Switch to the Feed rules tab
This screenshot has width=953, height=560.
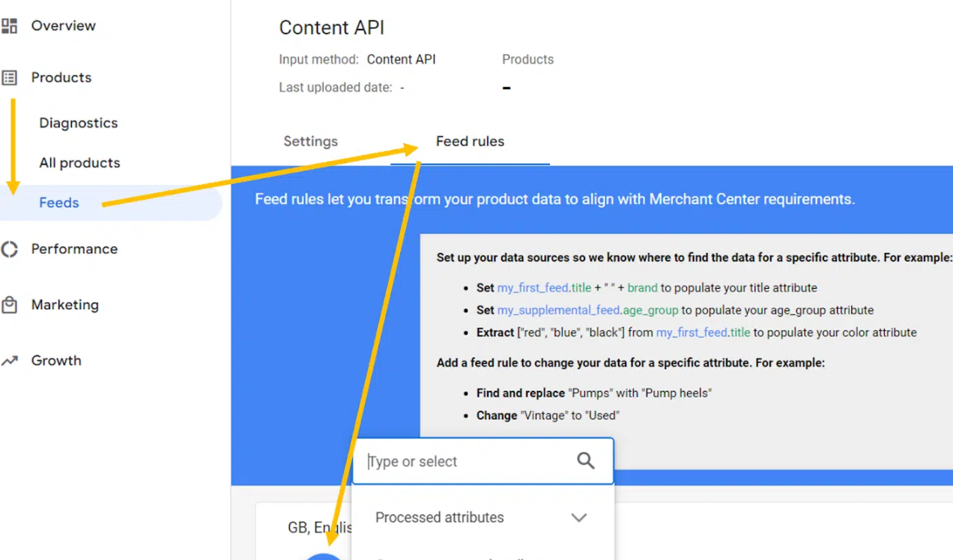[x=471, y=141]
